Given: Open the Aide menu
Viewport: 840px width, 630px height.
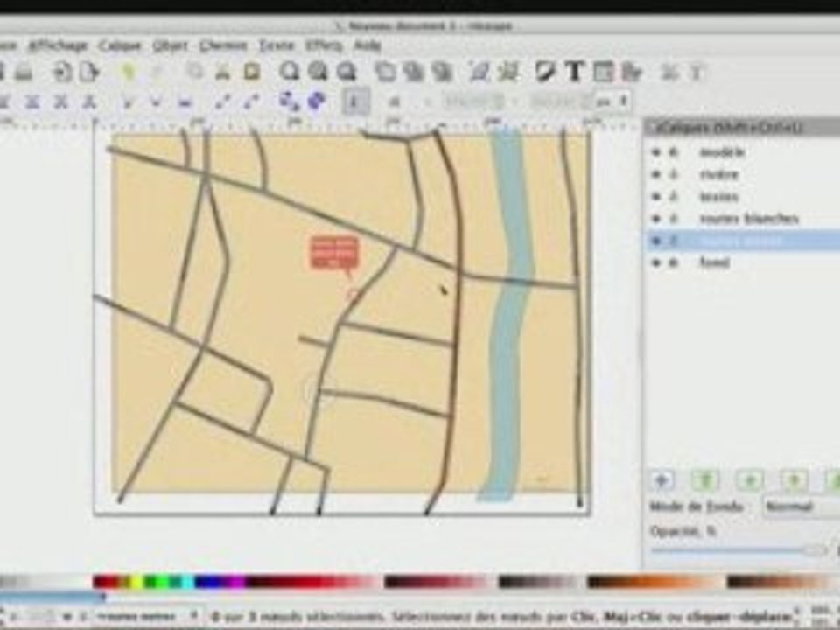Looking at the screenshot, I should pyautogui.click(x=367, y=45).
